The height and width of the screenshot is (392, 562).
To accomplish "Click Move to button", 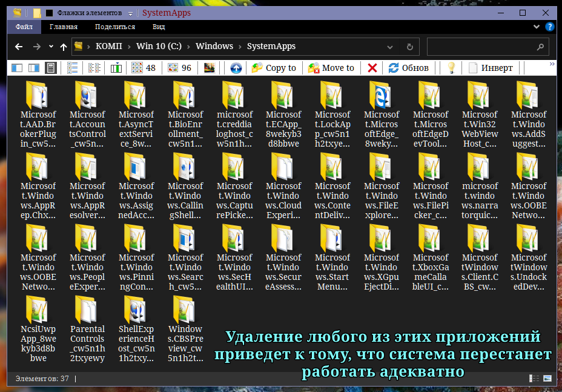I will pyautogui.click(x=331, y=68).
